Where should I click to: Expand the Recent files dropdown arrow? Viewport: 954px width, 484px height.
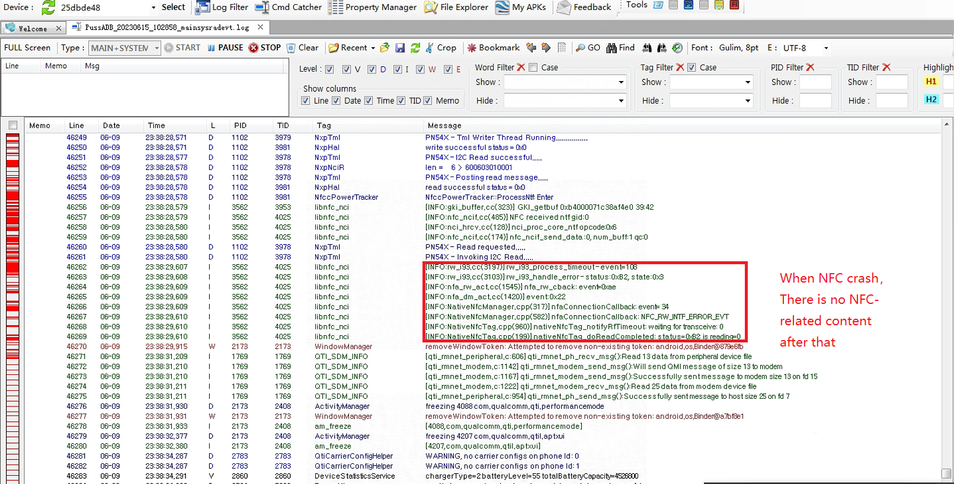pos(373,48)
